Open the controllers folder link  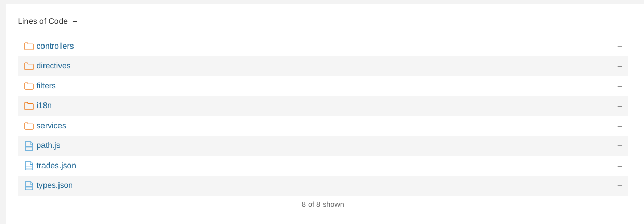coord(55,46)
